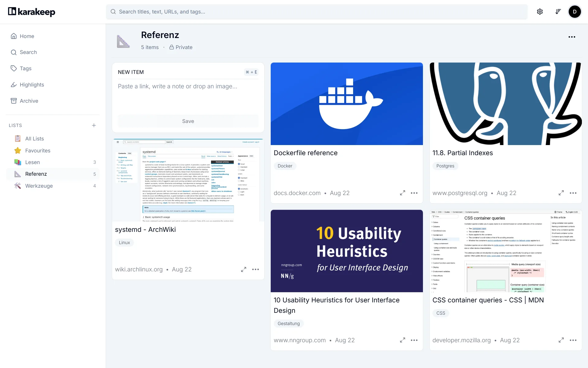
Task: Open more options for CSS container queries
Action: point(573,340)
